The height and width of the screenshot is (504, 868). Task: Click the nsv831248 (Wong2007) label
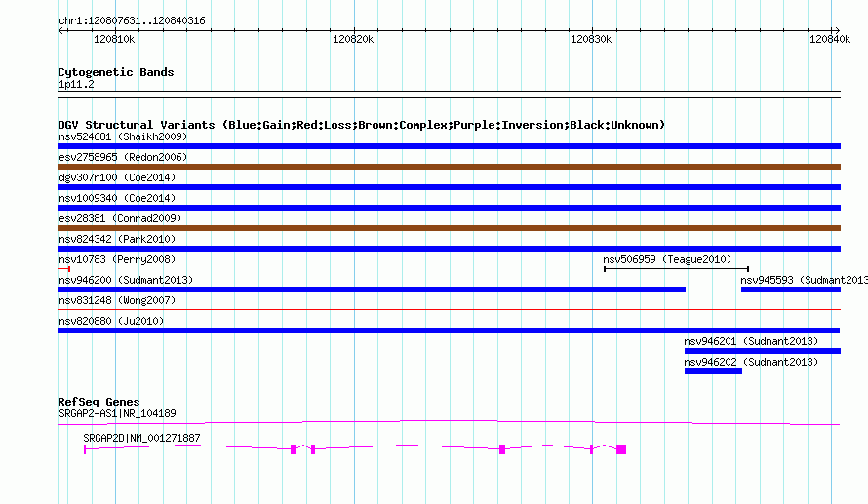(x=117, y=300)
